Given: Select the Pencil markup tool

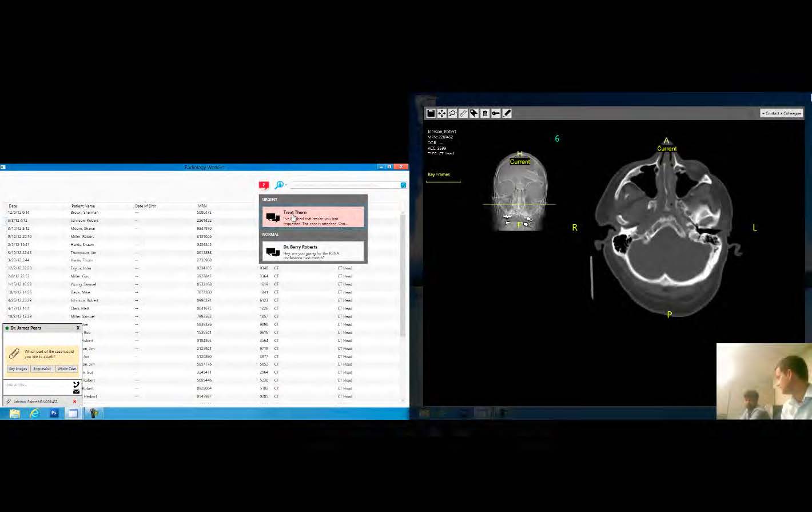Looking at the screenshot, I should 507,113.
